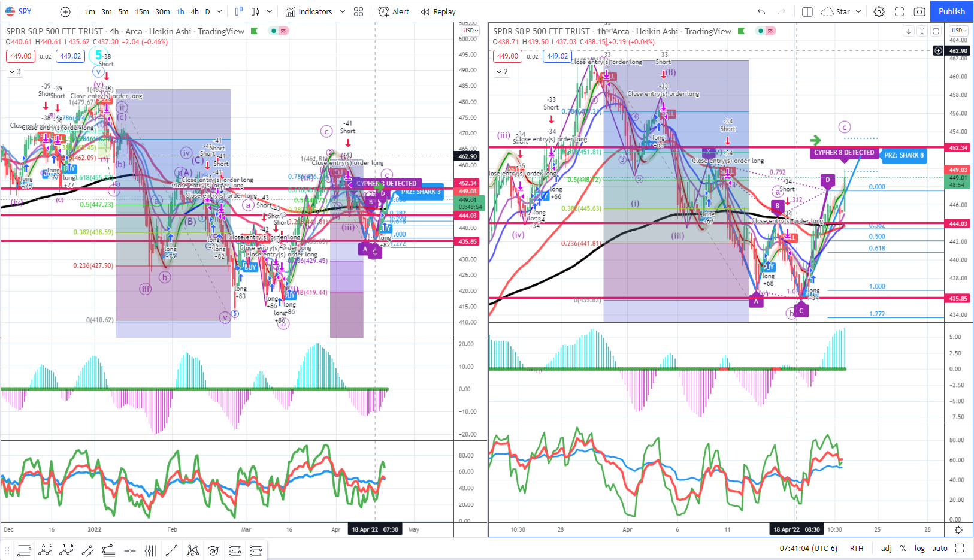The width and height of the screenshot is (974, 560).
Task: Toggle the left chart market status pill
Action: point(279,31)
